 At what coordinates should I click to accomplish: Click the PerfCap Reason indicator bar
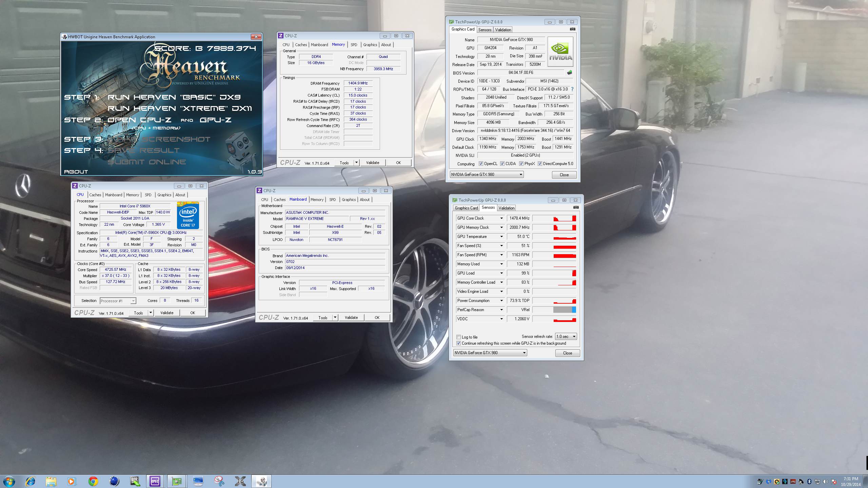click(554, 310)
